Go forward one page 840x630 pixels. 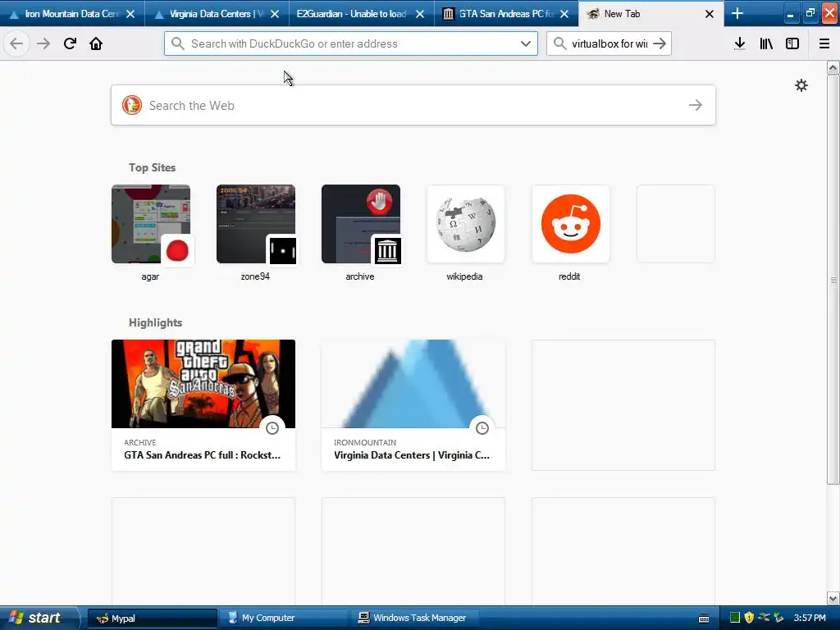[x=43, y=43]
